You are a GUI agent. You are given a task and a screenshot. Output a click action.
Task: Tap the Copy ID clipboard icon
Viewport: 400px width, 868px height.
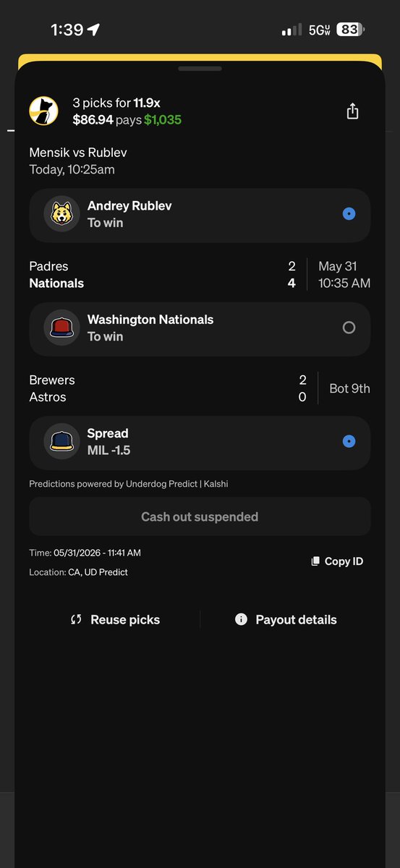coord(315,561)
